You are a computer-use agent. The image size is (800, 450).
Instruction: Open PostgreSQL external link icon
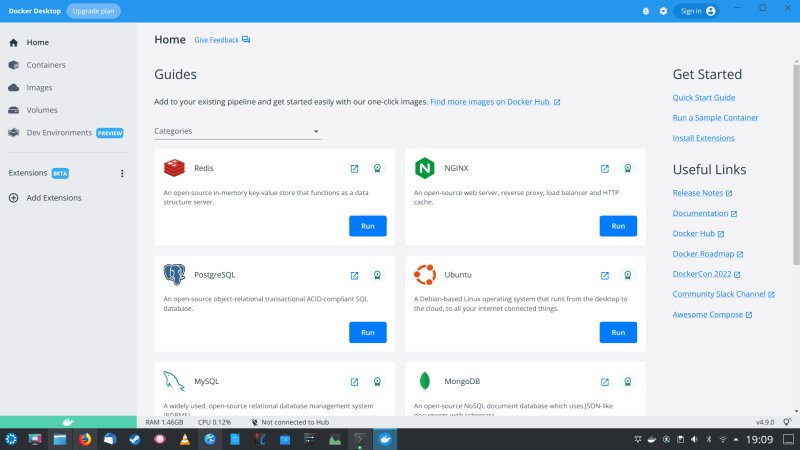(x=354, y=276)
